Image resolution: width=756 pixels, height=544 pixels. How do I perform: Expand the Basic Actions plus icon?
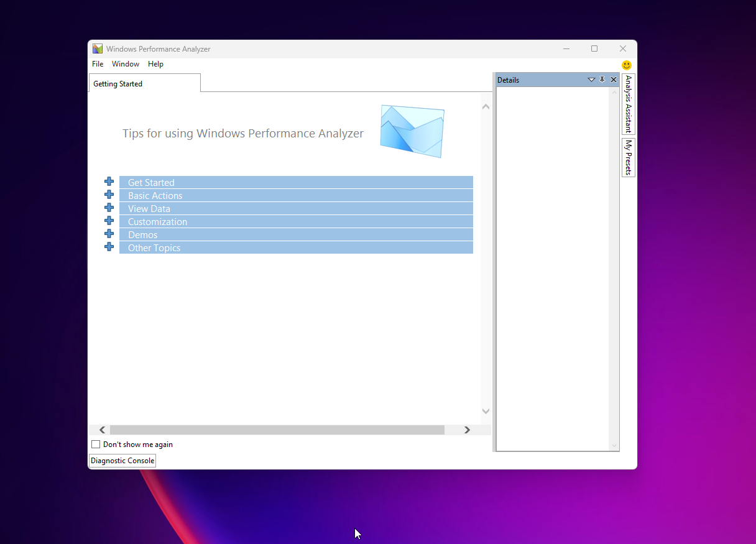(x=109, y=195)
